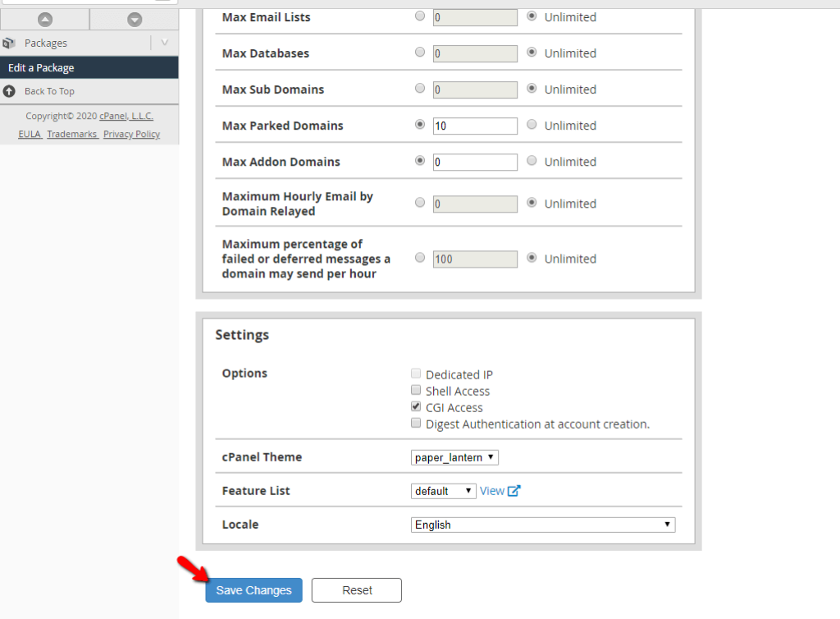Select Unlimited for Max Parked Domains
The width and height of the screenshot is (840, 619).
532,124
